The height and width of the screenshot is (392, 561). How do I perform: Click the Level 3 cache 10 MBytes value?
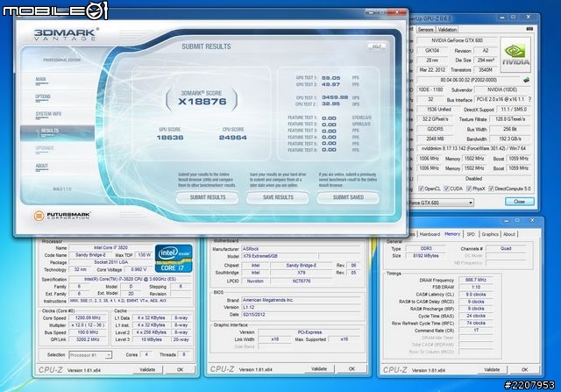click(x=152, y=339)
